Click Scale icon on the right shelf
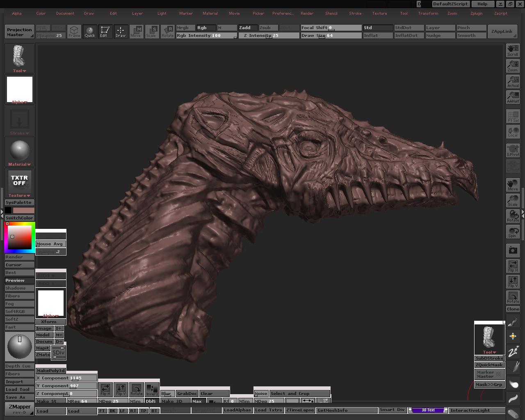The width and height of the screenshot is (525, 420). (513, 201)
